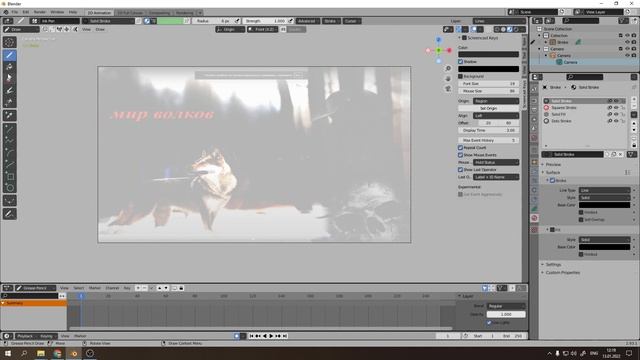Select the Cursor tool in the toolbar
This screenshot has width=640, height=360.
point(9,42)
